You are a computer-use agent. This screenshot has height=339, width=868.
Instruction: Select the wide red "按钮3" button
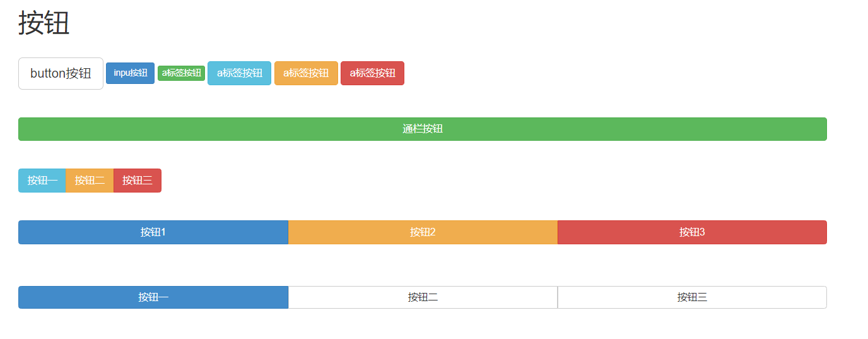tap(692, 232)
